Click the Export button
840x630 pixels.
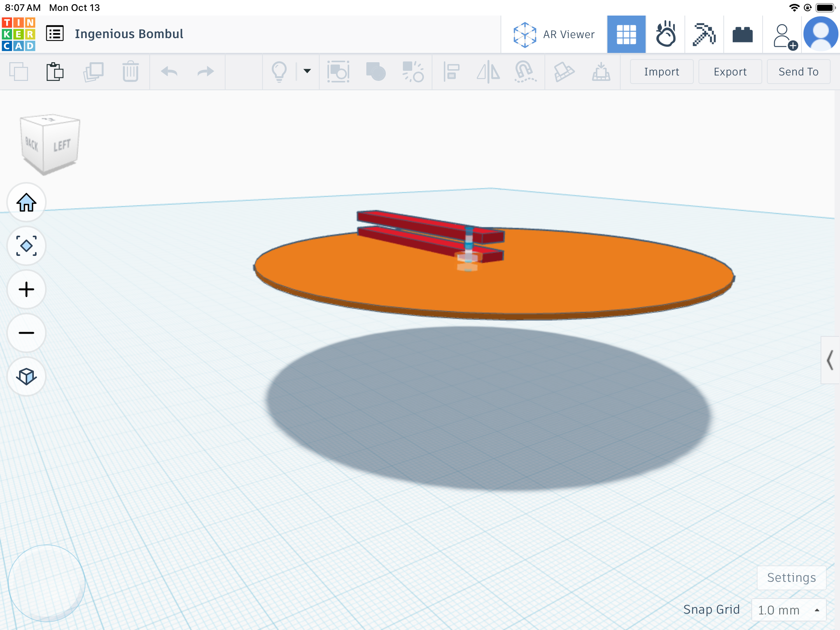[x=730, y=72]
